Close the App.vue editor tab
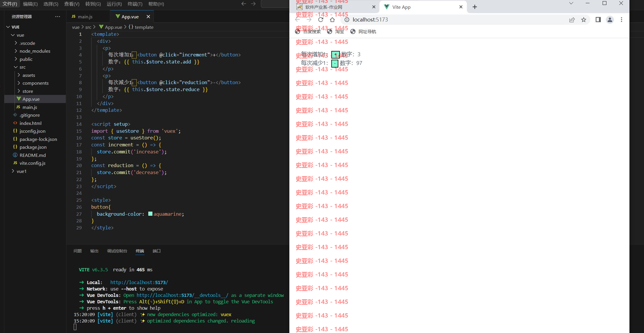Screen dimensions: 644x333 pyautogui.click(x=148, y=17)
